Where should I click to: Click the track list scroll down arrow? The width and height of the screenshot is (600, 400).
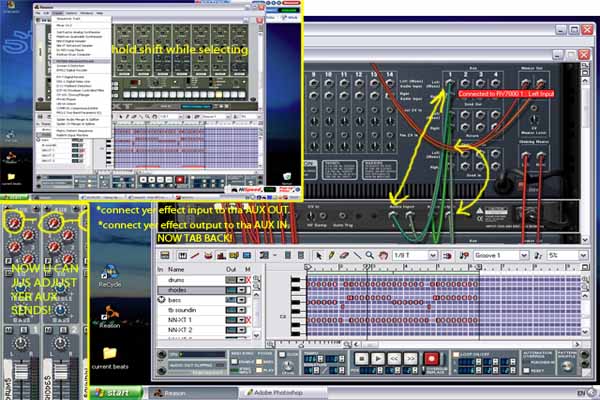tap(257, 335)
